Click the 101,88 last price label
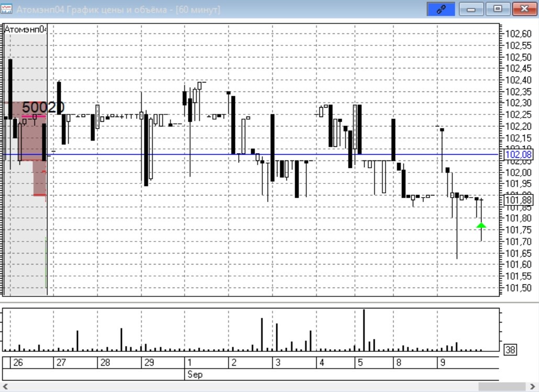Screen dimensions: 539x392 click(x=519, y=200)
